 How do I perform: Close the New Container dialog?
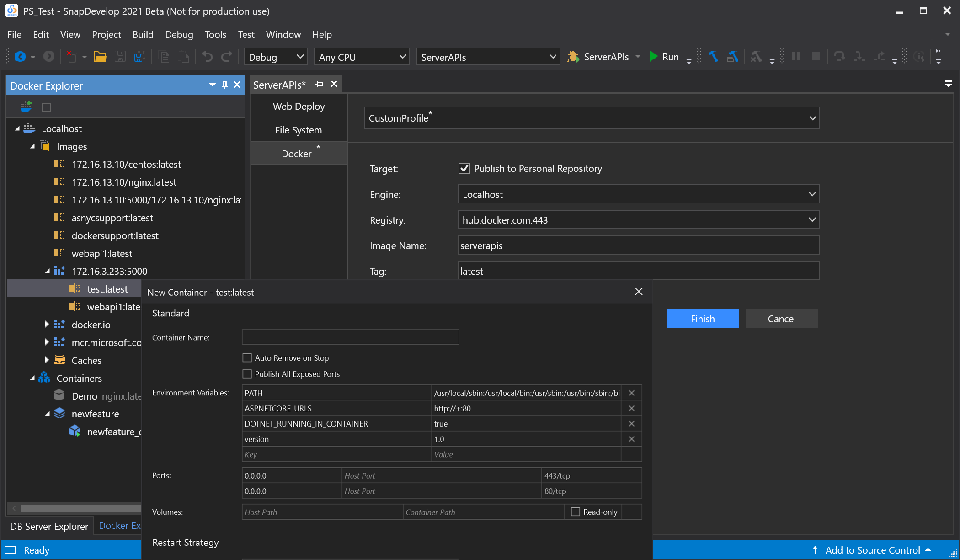tap(639, 292)
